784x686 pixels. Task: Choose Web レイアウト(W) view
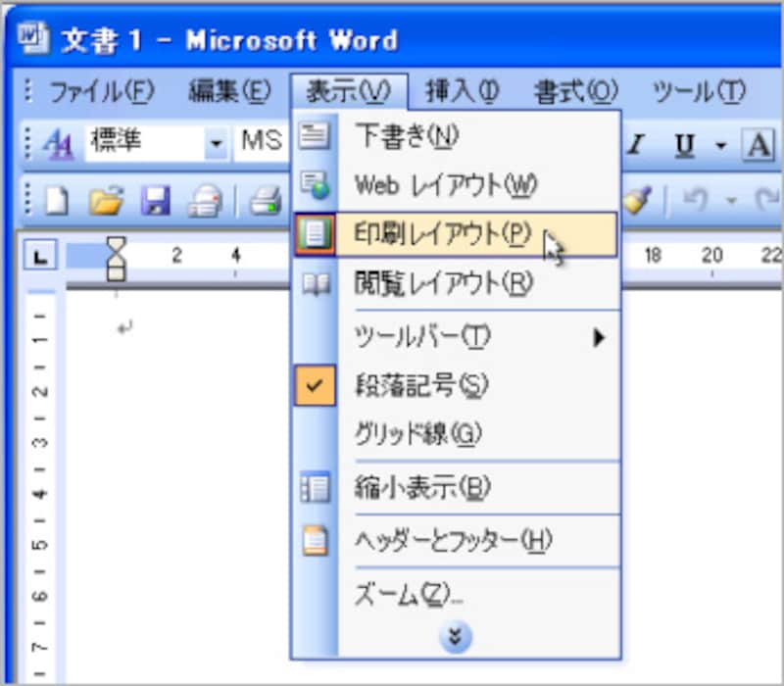(x=456, y=185)
